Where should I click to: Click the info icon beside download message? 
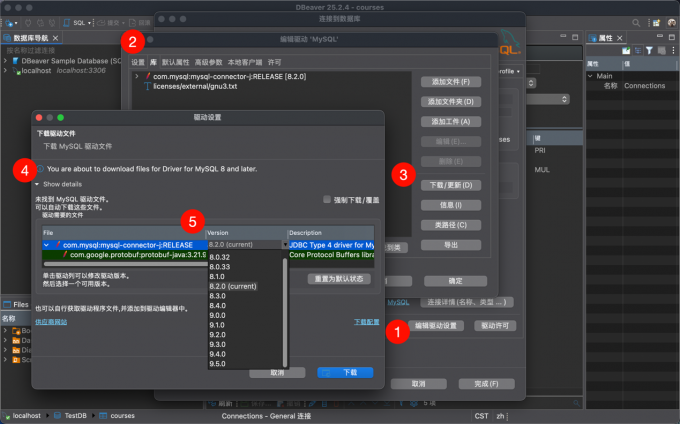pyautogui.click(x=40, y=169)
